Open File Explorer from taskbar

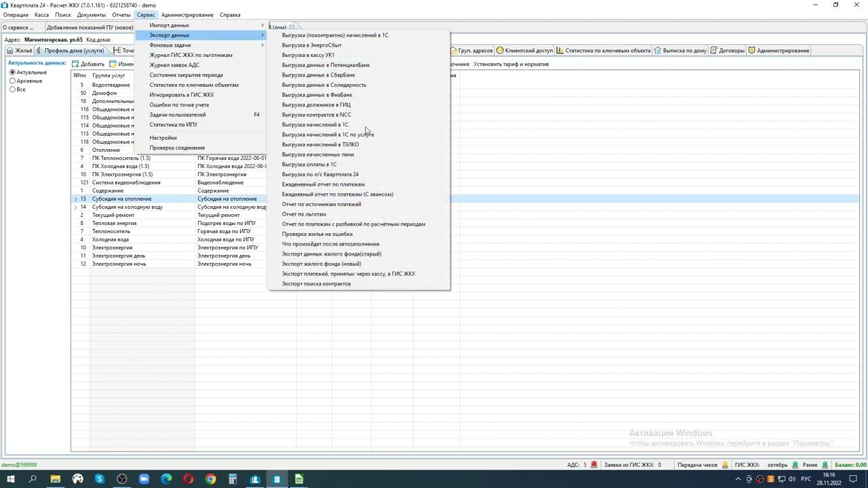click(x=56, y=479)
